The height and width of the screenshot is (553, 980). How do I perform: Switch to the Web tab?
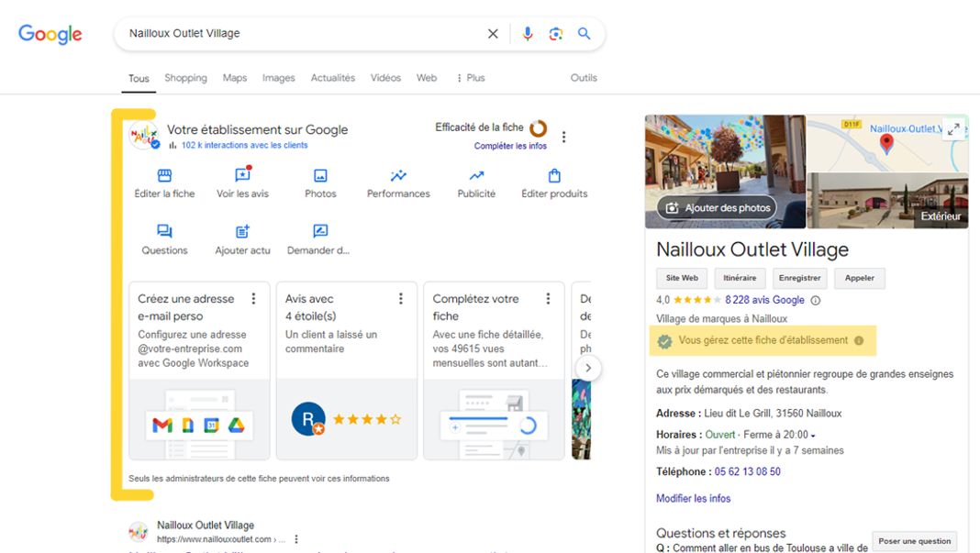(427, 78)
